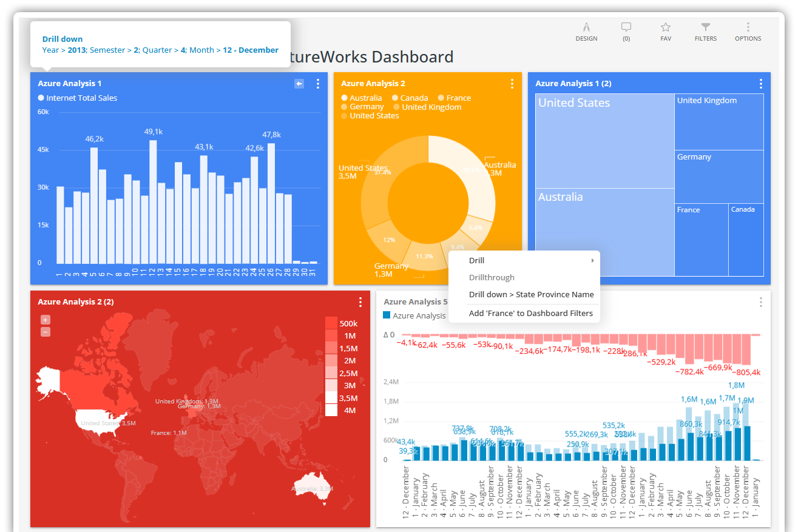Select the 500k swatch in map legend
798x532 pixels.
pyautogui.click(x=331, y=323)
